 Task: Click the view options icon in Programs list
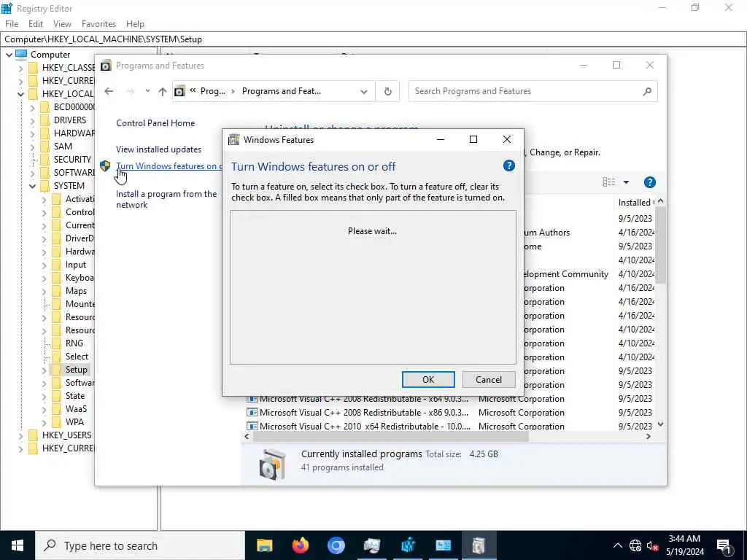(x=609, y=182)
